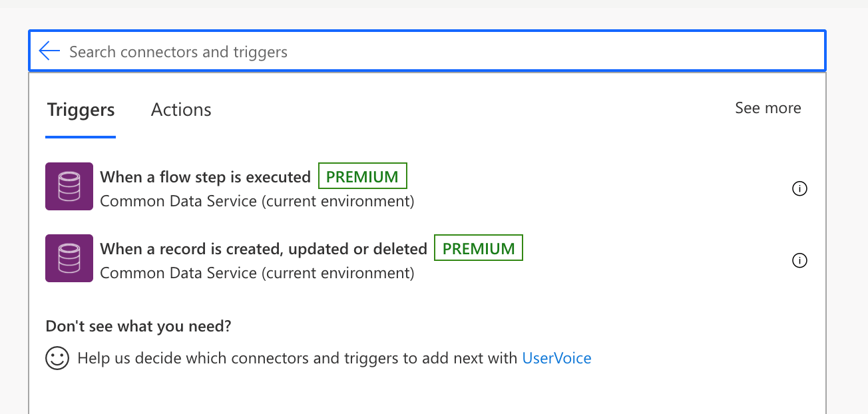
Task: Open info tooltip for record created trigger
Action: point(799,260)
